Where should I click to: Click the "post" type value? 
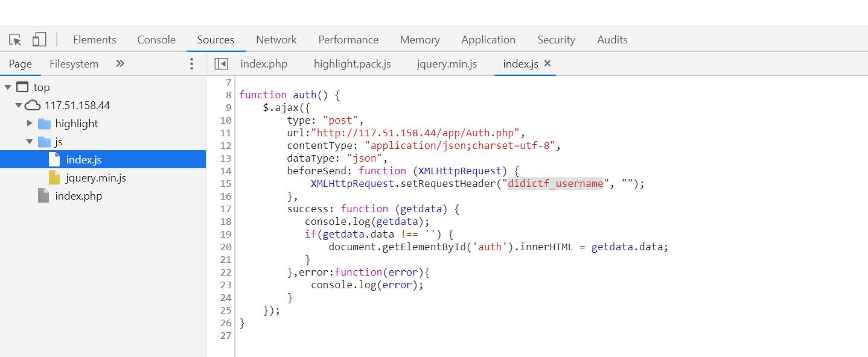(x=340, y=121)
